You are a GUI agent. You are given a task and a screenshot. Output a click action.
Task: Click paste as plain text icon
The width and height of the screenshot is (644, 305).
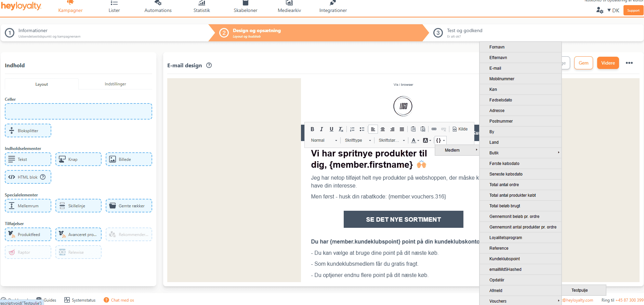click(x=413, y=129)
